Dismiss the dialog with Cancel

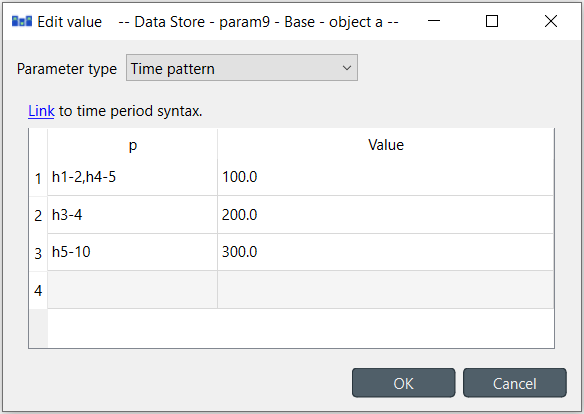pos(515,383)
